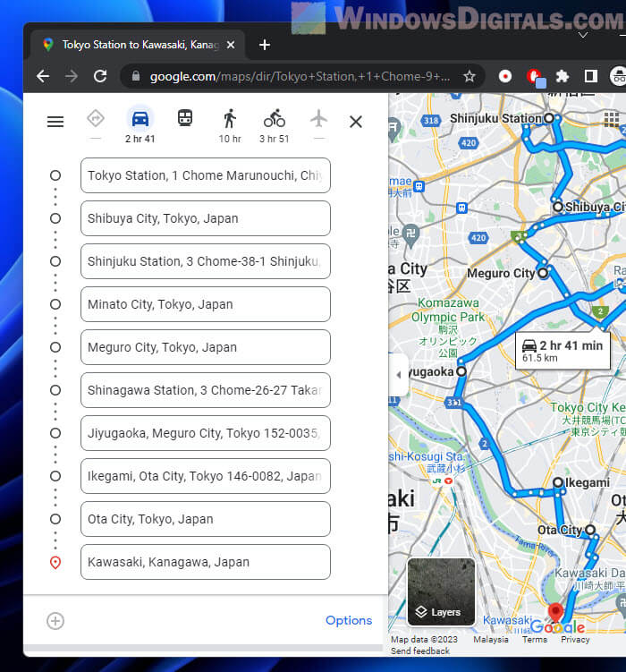Select transit travel mode icon
Viewport: 626px width, 672px height.
pos(185,118)
